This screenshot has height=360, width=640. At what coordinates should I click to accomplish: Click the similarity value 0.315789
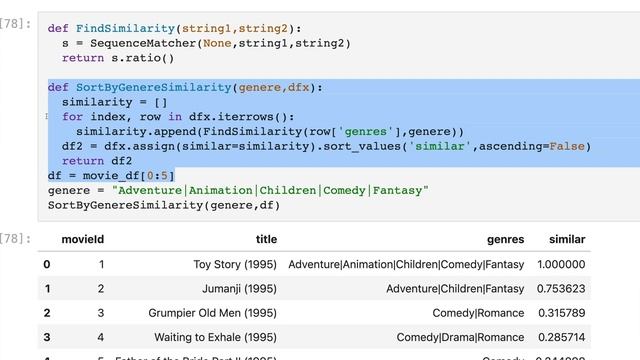pyautogui.click(x=562, y=313)
